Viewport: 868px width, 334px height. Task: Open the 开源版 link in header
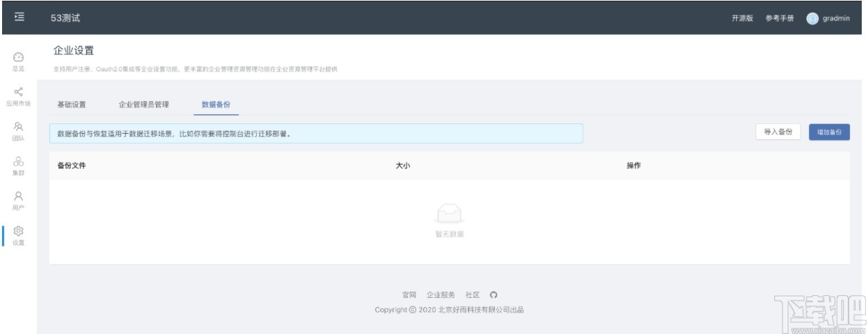pyautogui.click(x=742, y=19)
